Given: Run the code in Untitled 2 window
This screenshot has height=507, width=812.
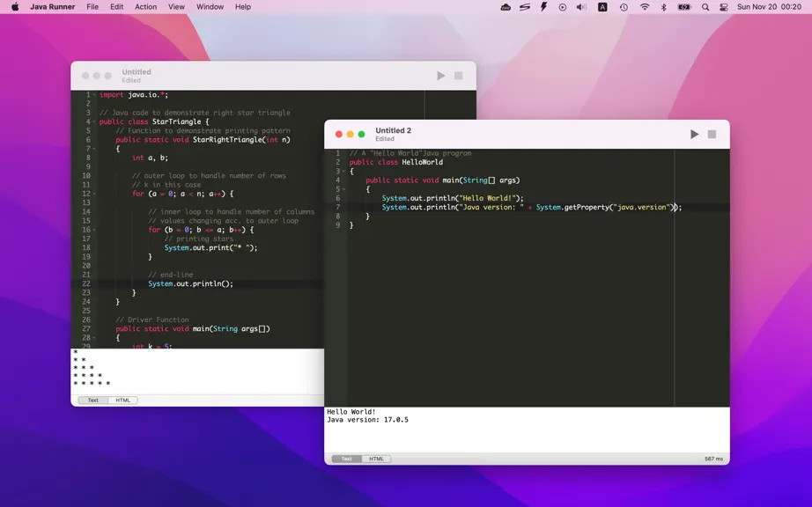Looking at the screenshot, I should pos(695,135).
